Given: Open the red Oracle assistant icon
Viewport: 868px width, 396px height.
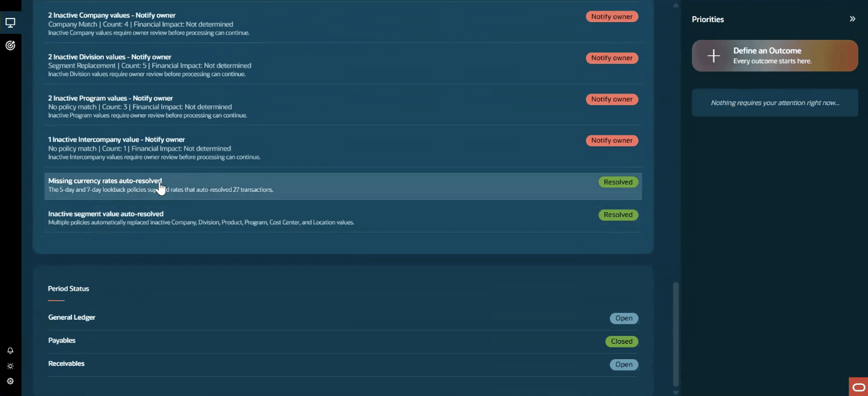Looking at the screenshot, I should pos(858,387).
